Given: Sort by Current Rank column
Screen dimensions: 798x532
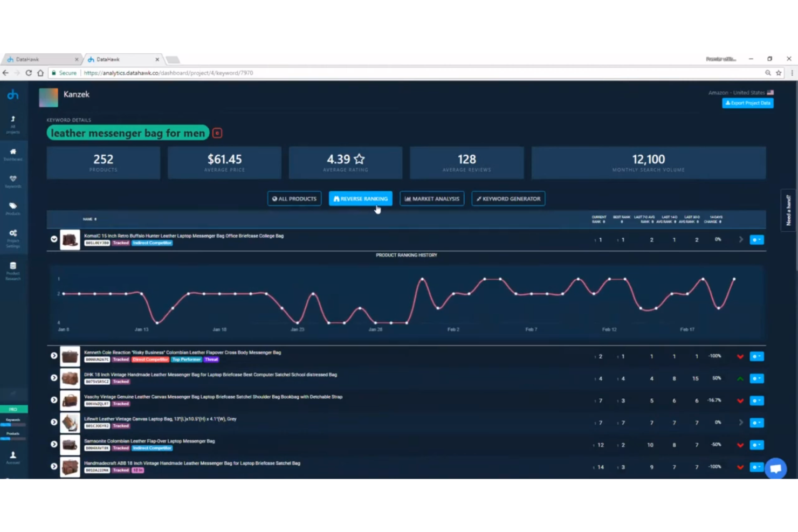Looking at the screenshot, I should (x=599, y=219).
